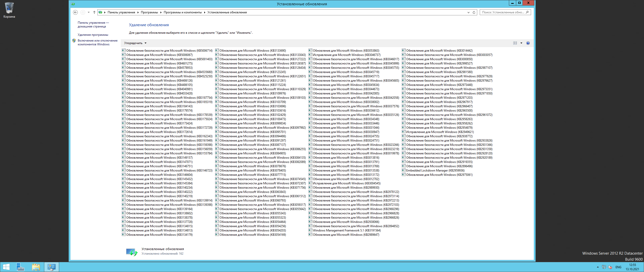Click icon of update KB3172614
Viewport: 644px width, 272px height.
click(124, 132)
